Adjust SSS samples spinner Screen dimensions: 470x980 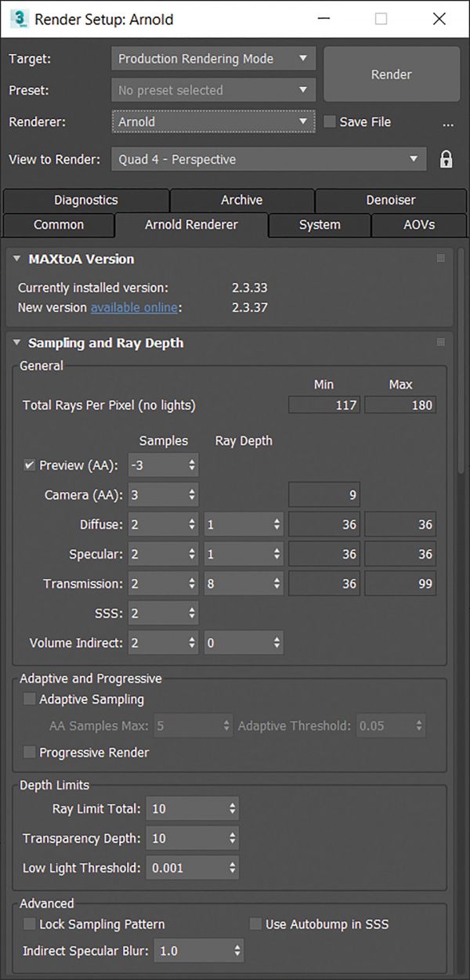192,613
